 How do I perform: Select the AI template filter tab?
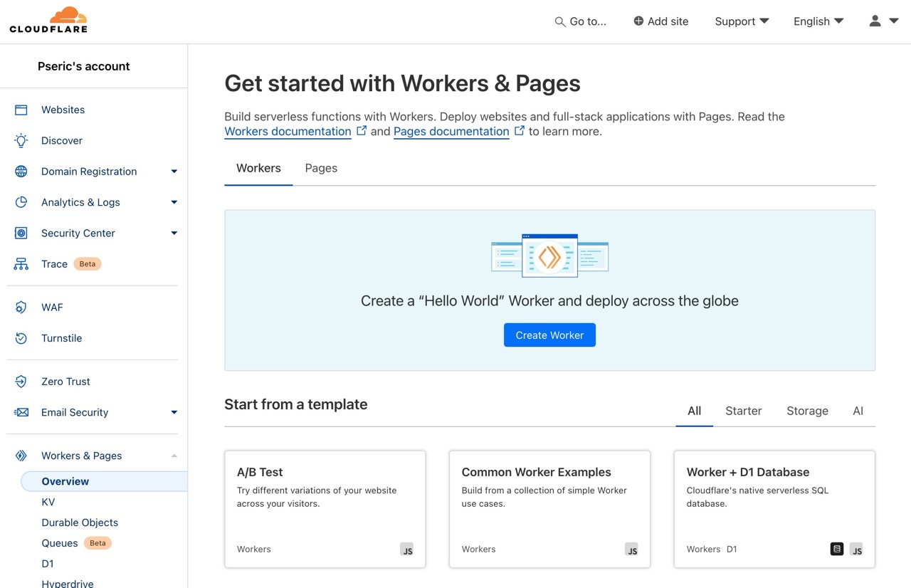(x=858, y=411)
